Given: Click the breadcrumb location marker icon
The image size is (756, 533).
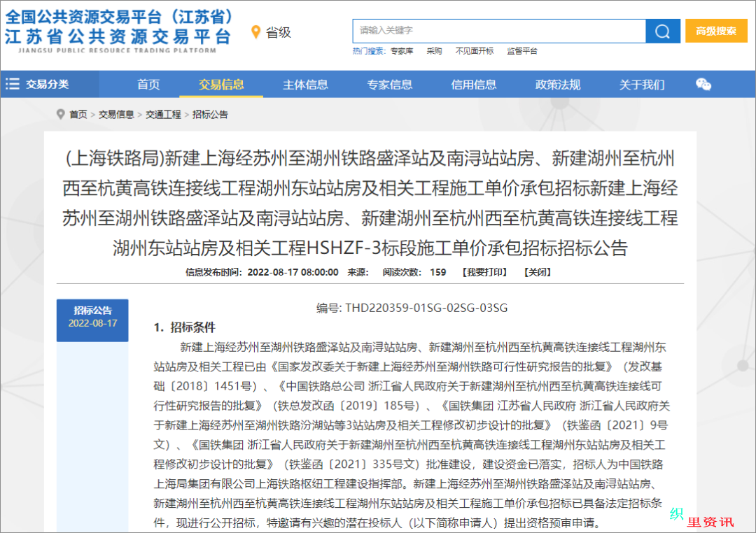Looking at the screenshot, I should click(60, 114).
